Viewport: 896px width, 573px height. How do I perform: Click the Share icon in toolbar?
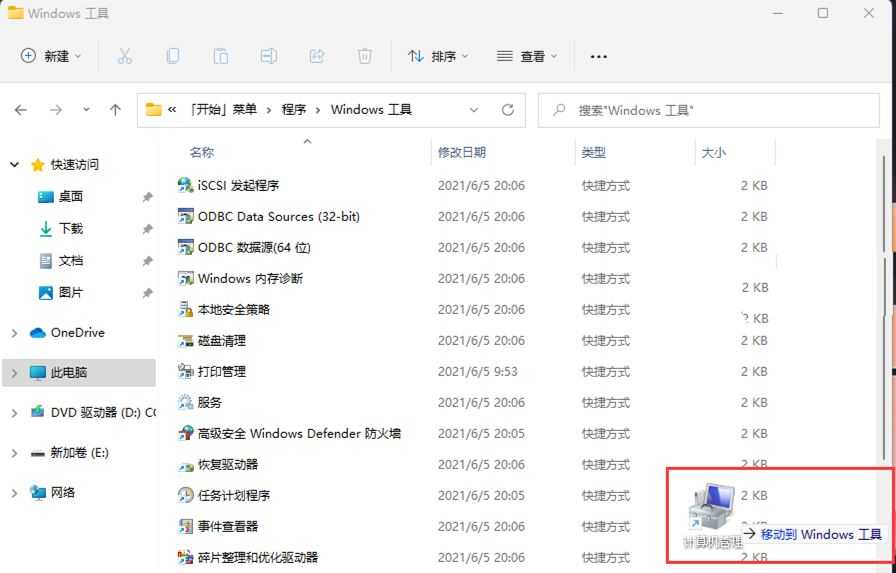pos(317,56)
